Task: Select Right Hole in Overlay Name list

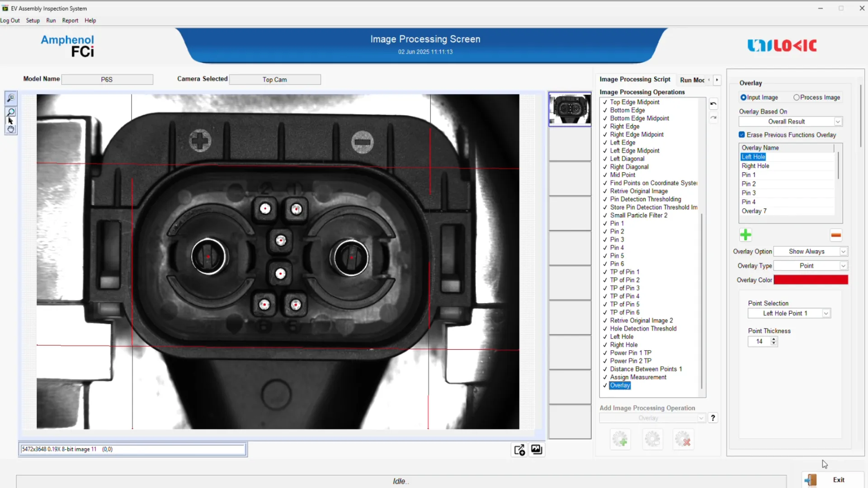Action: (755, 166)
